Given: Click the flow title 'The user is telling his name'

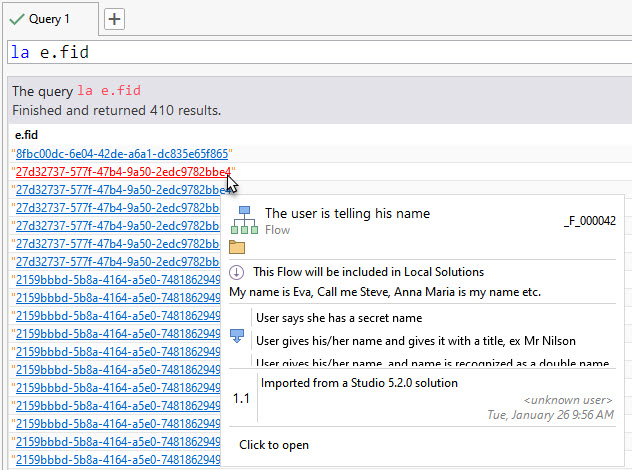Looking at the screenshot, I should (x=347, y=213).
